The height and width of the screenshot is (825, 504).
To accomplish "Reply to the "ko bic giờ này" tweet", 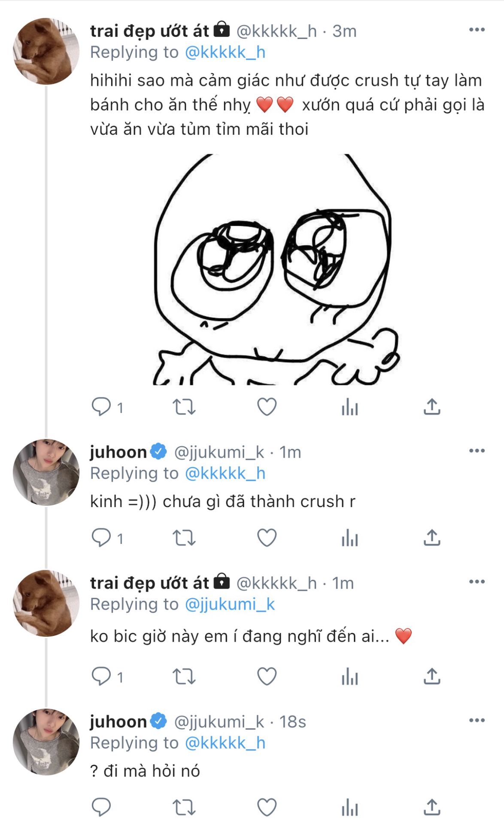I will pyautogui.click(x=101, y=676).
